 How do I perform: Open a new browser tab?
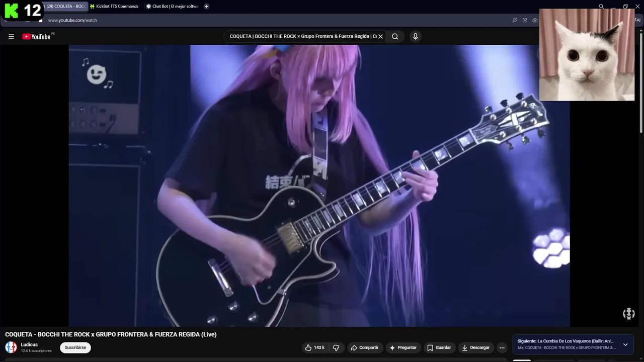click(x=206, y=7)
